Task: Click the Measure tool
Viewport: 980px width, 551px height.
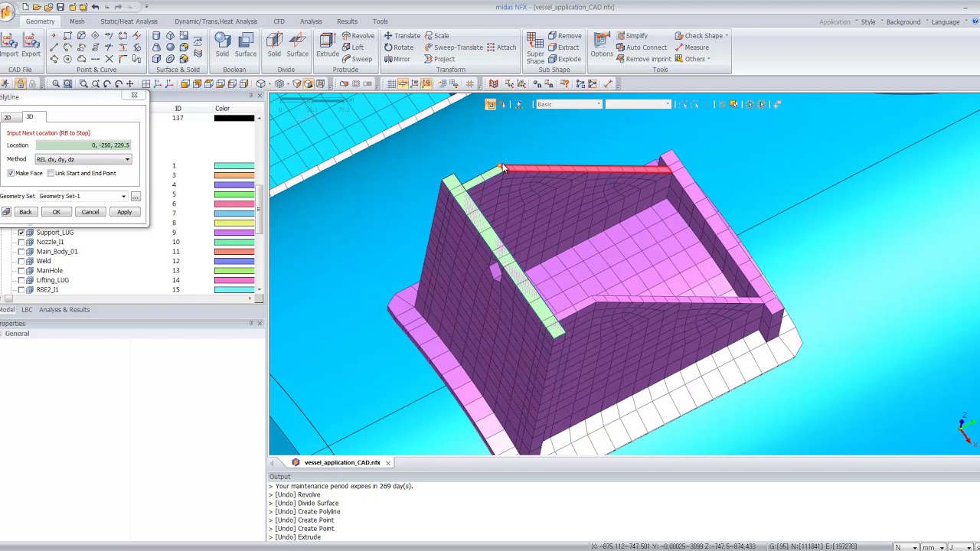Action: [691, 47]
